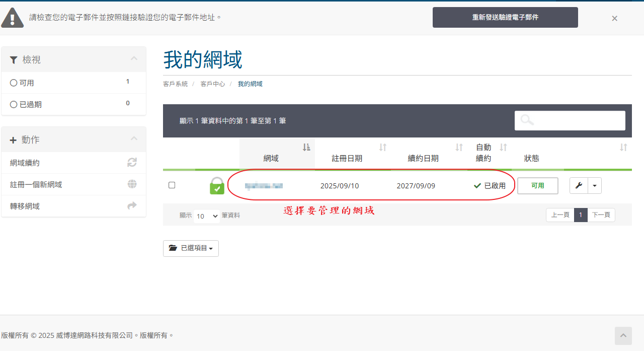This screenshot has width=644, height=351.
Task: Open the rows-per-page dropdown showing 10
Action: coord(207,216)
